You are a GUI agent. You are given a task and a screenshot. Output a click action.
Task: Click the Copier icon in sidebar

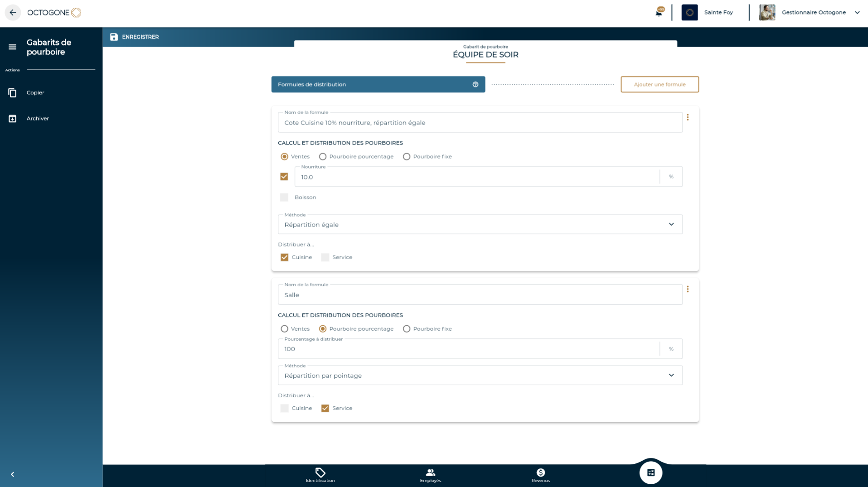[13, 93]
